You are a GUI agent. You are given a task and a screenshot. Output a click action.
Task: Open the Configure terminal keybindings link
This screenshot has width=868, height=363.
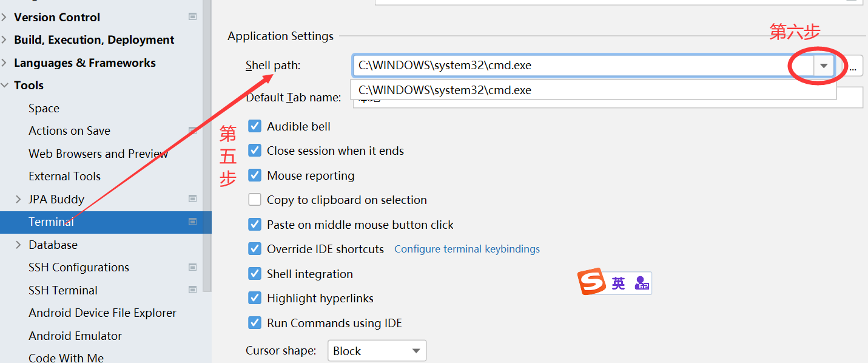[x=466, y=249]
